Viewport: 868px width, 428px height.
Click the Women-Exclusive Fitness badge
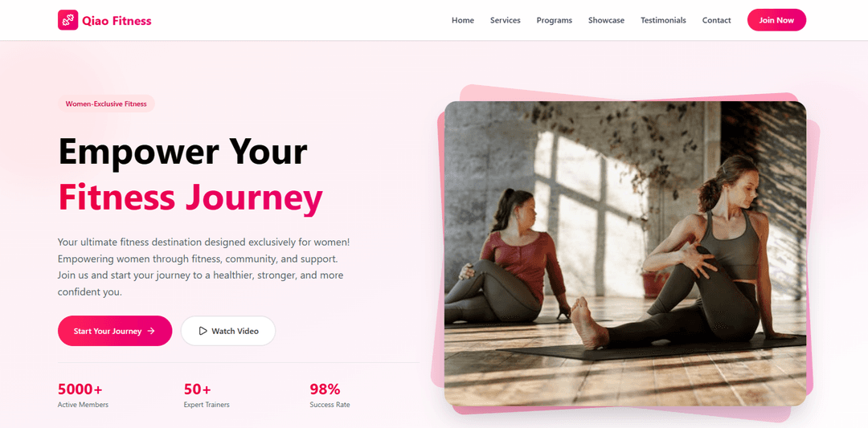106,104
